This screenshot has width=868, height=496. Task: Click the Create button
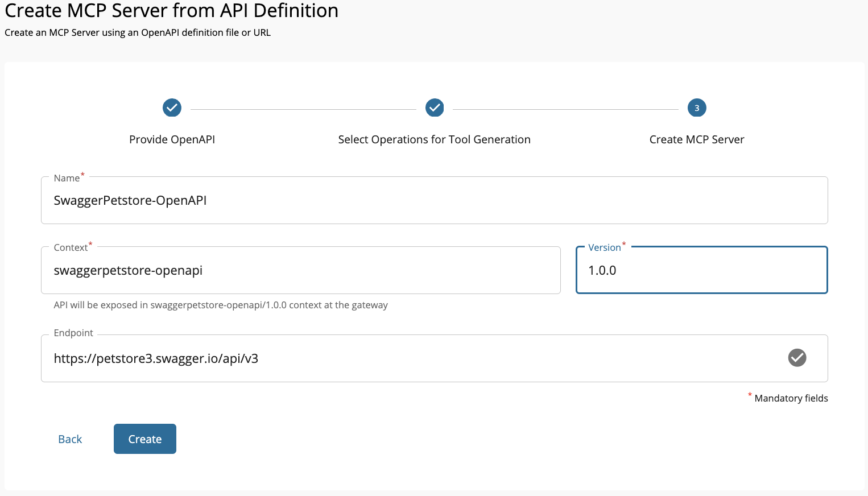144,439
